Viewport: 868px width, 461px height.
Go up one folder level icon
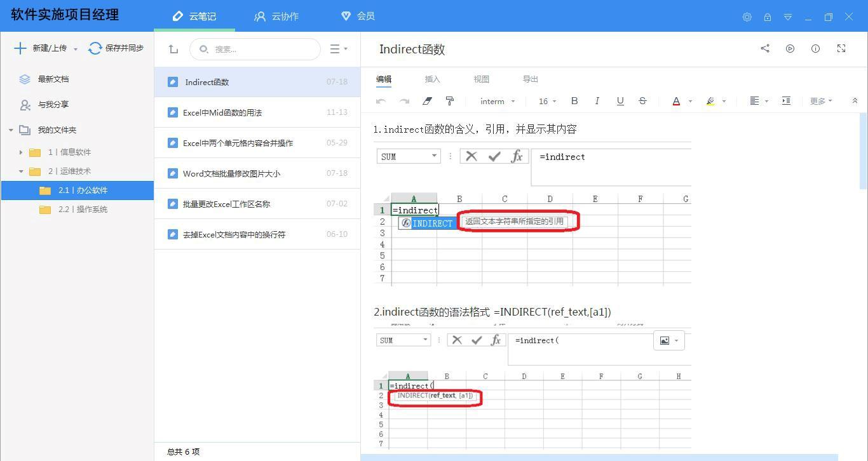[x=173, y=49]
